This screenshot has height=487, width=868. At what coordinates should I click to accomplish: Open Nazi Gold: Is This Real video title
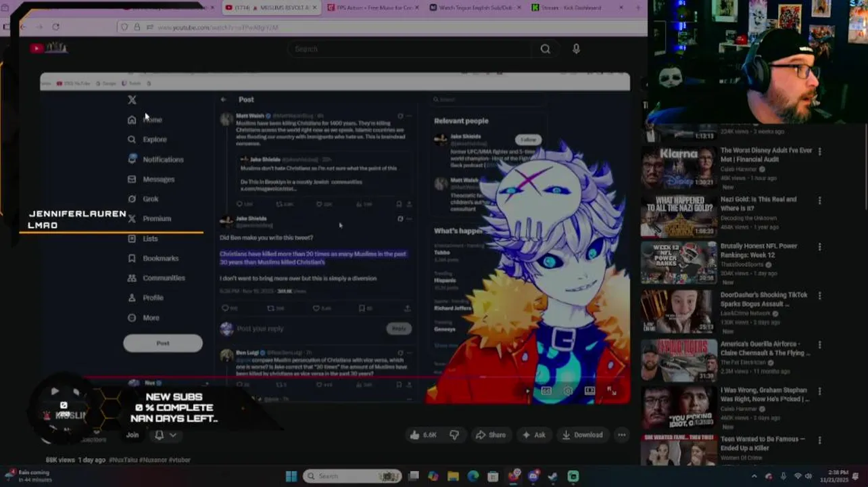(758, 204)
